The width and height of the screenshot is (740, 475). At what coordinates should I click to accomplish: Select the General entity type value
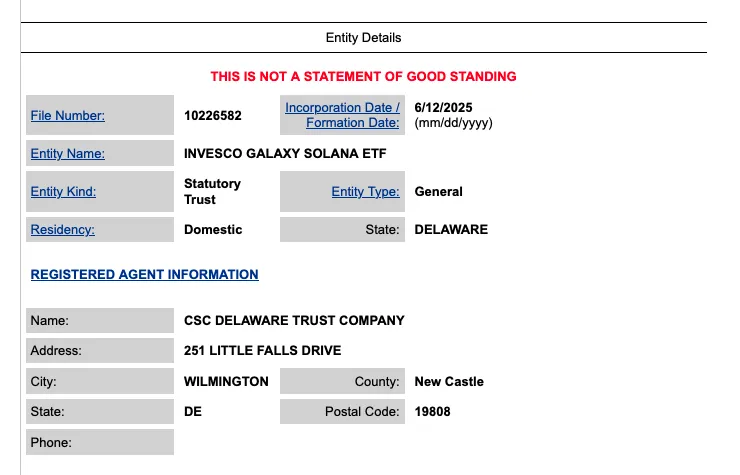pos(438,192)
